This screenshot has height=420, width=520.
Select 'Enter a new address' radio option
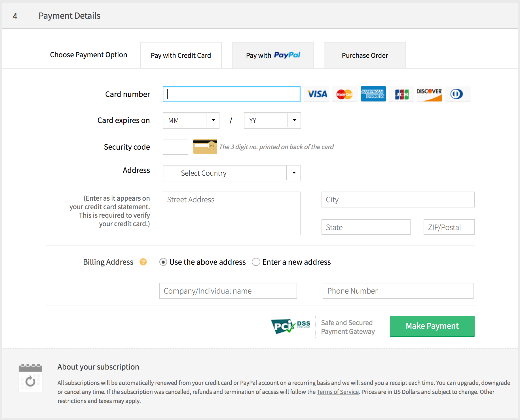coord(256,262)
